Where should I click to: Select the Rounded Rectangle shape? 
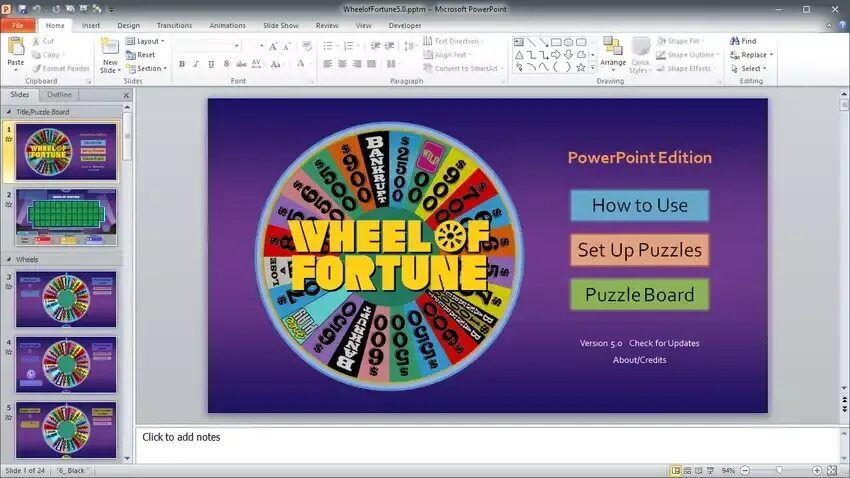click(581, 42)
